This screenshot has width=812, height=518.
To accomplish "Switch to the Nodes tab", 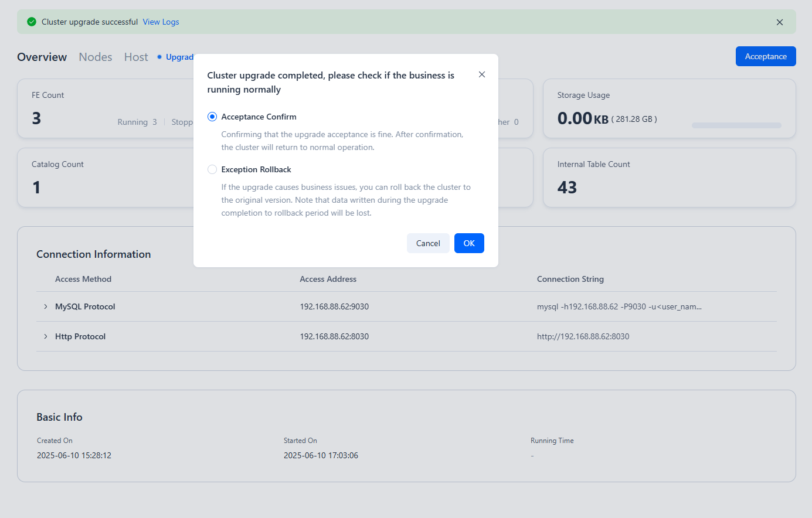I will tap(95, 57).
